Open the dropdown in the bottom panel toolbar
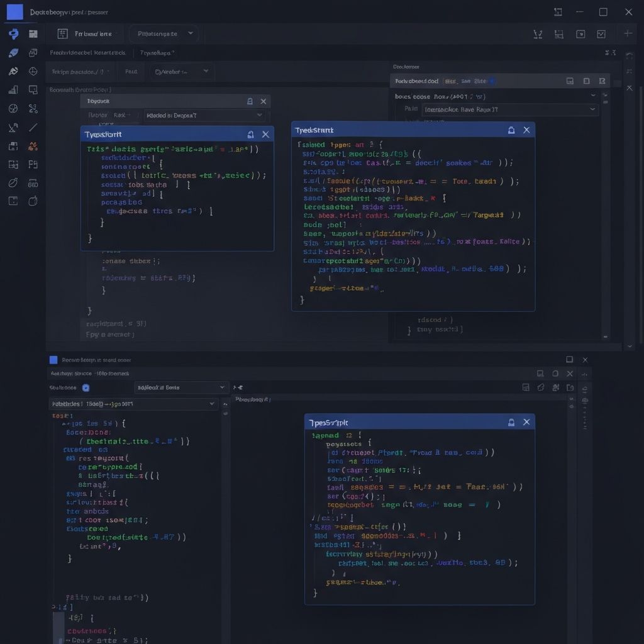644x644 pixels. click(x=180, y=388)
